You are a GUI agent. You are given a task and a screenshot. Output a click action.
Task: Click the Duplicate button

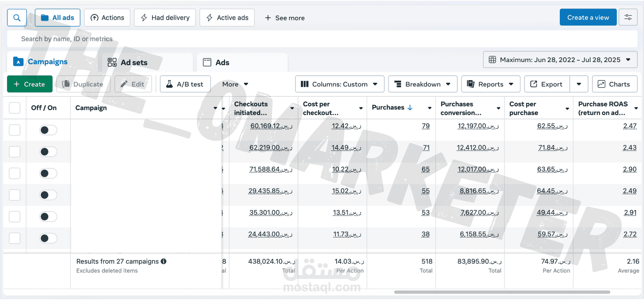pos(83,84)
